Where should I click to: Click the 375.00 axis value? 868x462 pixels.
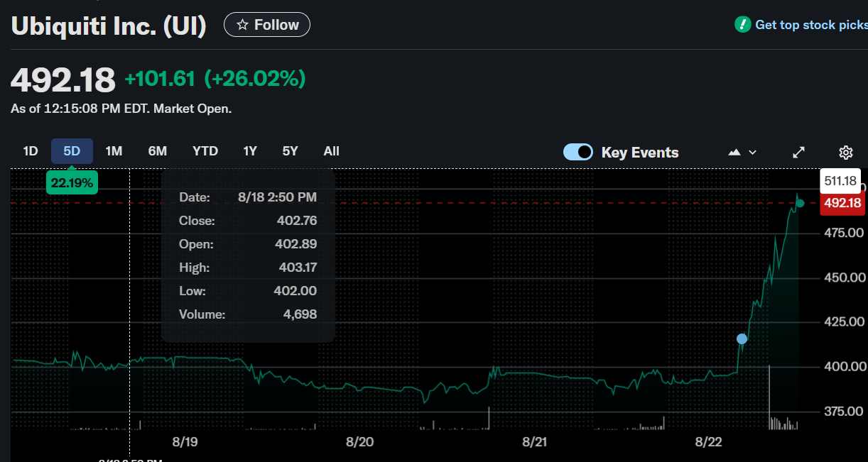(x=845, y=412)
